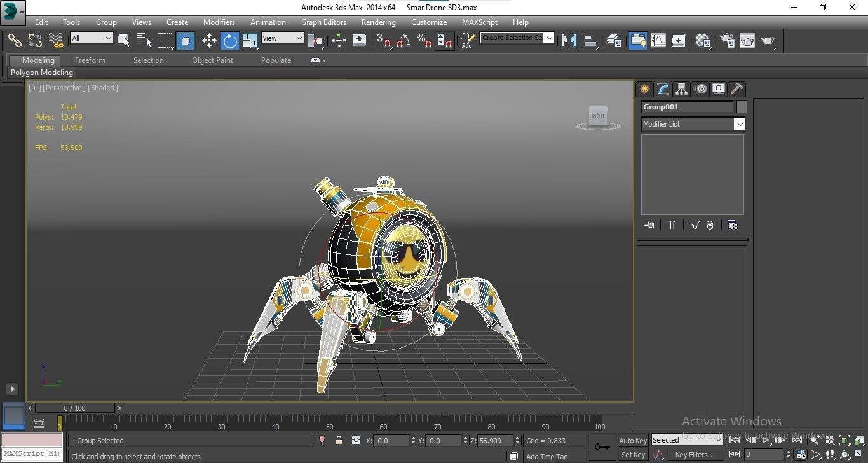Open the Layer Manager

tap(614, 40)
